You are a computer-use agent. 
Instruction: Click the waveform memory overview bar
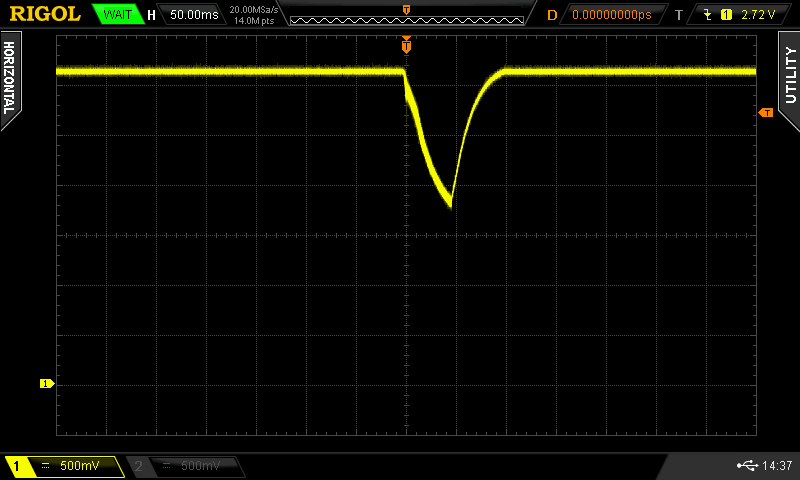407,20
